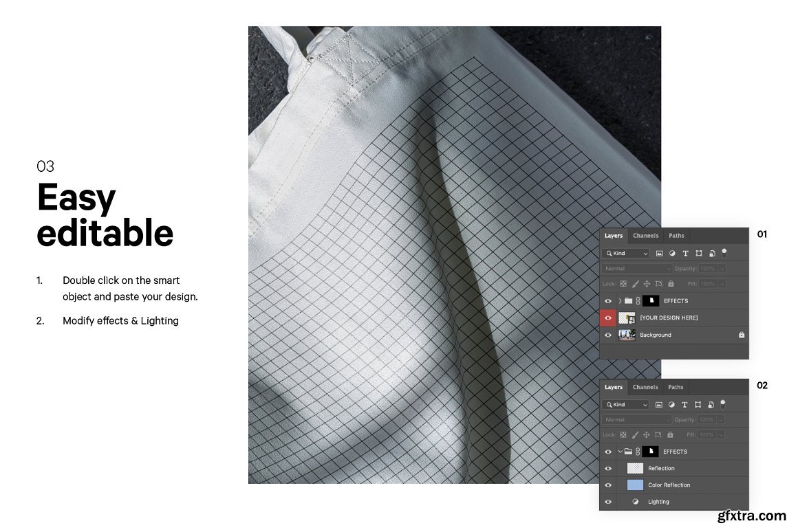Click the type layer filter icon in panel 02
The image size is (798, 532).
pos(685,405)
